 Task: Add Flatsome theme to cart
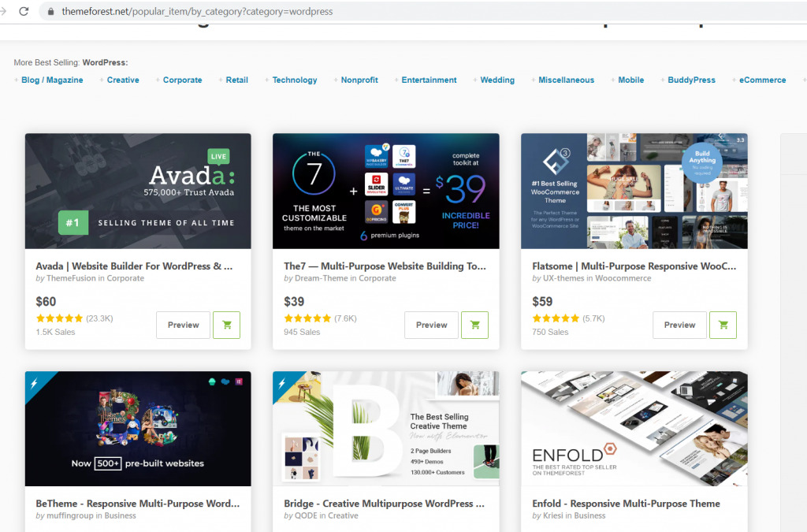(723, 326)
